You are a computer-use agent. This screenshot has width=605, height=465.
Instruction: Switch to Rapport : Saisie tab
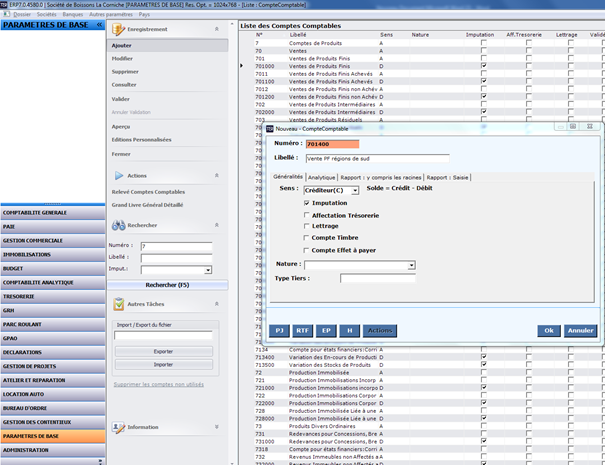pos(447,178)
